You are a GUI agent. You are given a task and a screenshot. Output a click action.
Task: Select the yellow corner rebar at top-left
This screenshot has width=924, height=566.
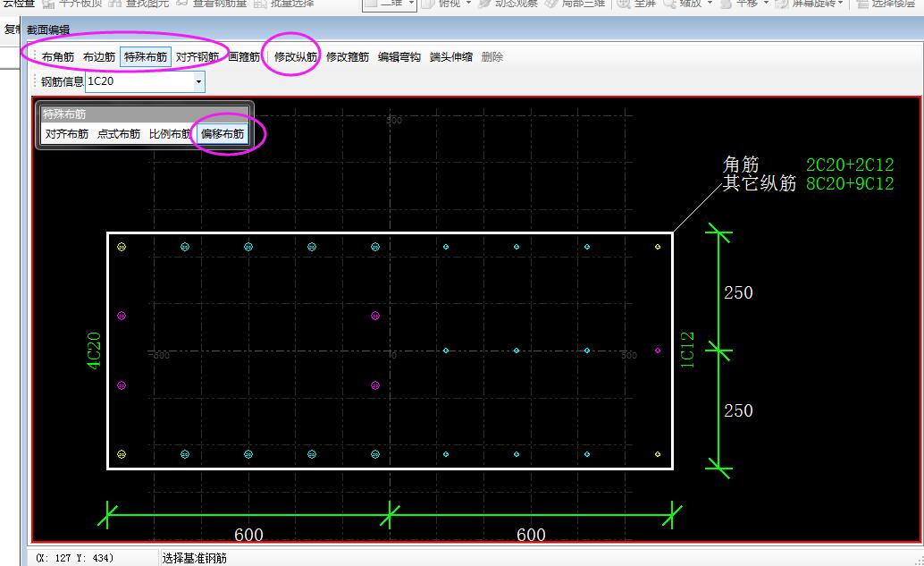[122, 247]
